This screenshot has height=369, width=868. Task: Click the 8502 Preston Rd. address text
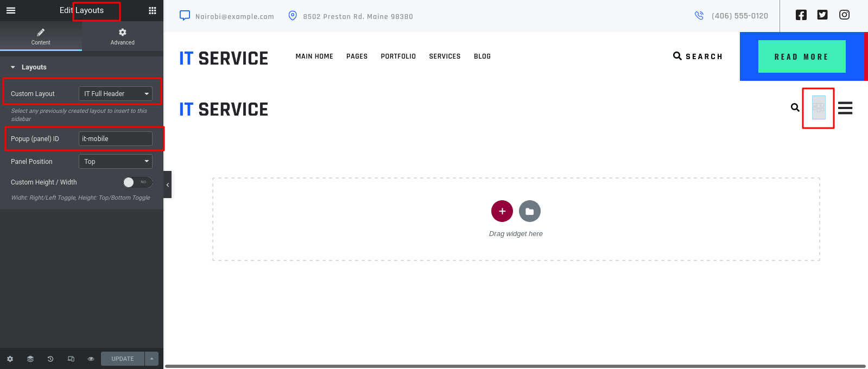click(x=358, y=17)
